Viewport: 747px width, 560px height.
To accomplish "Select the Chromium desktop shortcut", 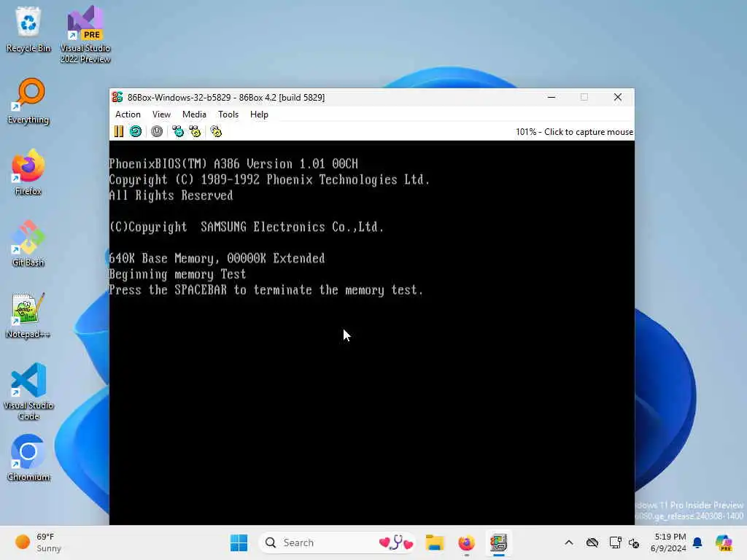I will (x=28, y=458).
